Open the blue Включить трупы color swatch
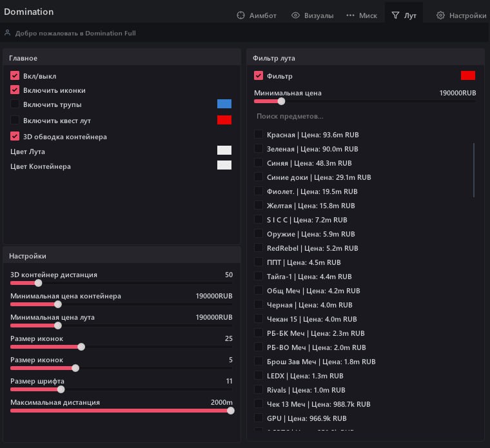This screenshot has height=448, width=490. tap(224, 104)
